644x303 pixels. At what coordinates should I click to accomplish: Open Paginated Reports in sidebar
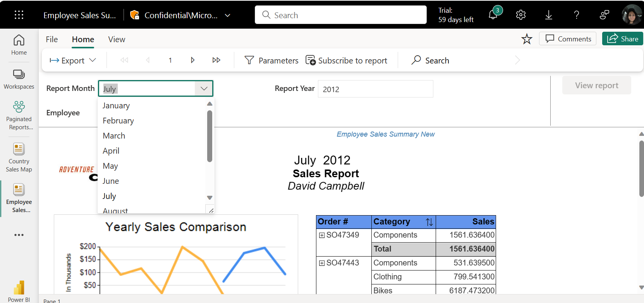coord(19,115)
